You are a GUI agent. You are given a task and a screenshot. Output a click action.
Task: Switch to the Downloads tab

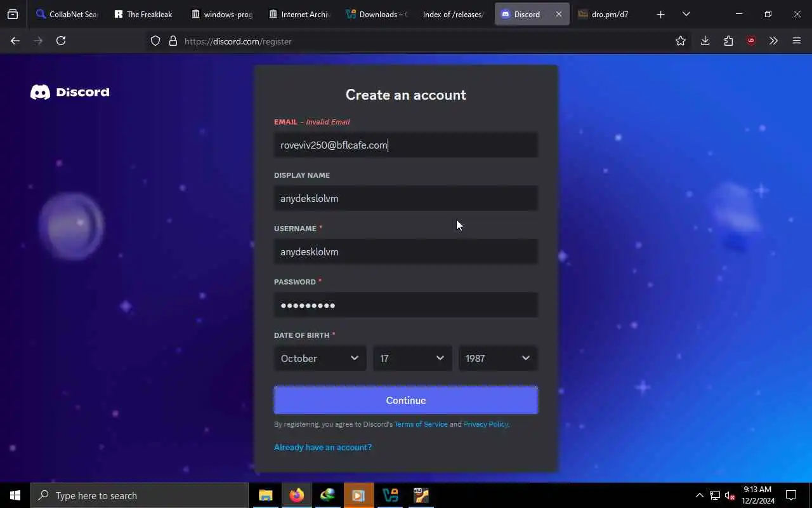click(377, 14)
